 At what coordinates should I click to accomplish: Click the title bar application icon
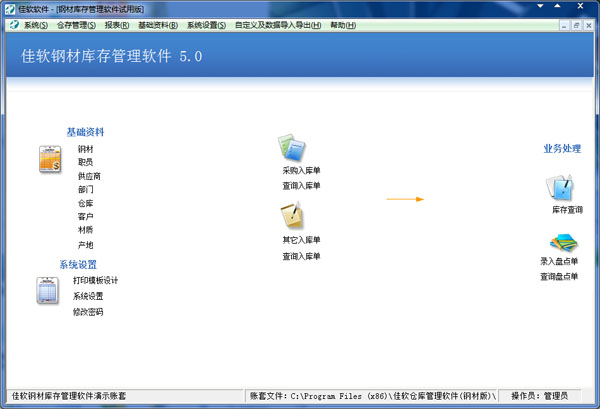tap(10, 9)
